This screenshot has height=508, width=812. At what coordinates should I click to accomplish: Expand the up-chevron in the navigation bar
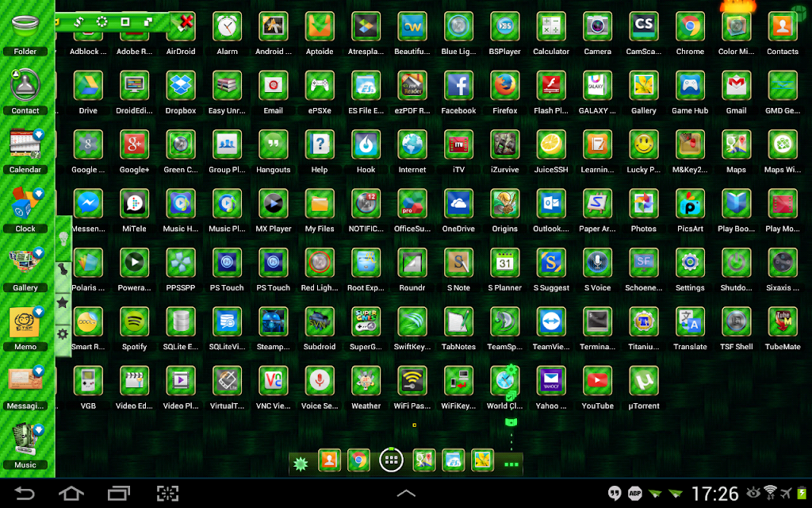(x=406, y=493)
